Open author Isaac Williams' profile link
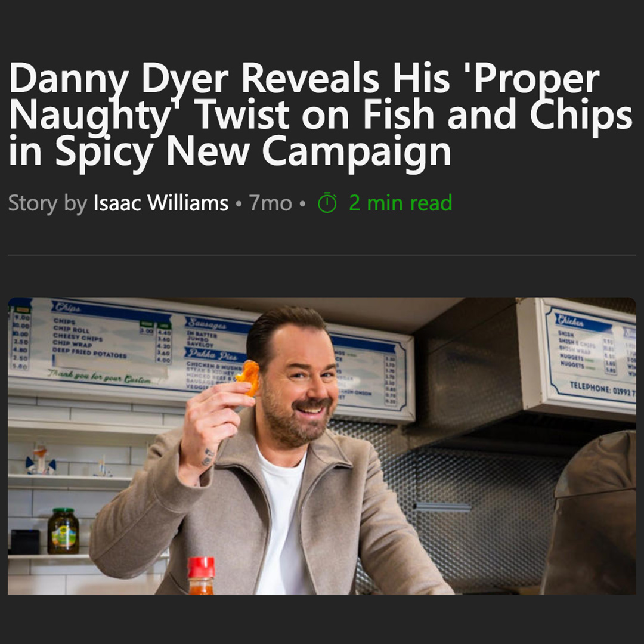Image resolution: width=644 pixels, height=644 pixels. tap(161, 203)
